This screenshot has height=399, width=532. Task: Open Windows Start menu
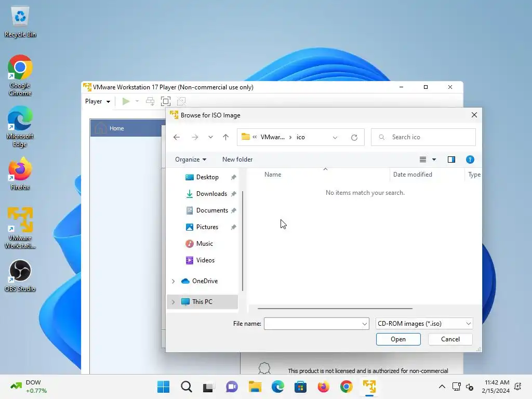[163, 387]
